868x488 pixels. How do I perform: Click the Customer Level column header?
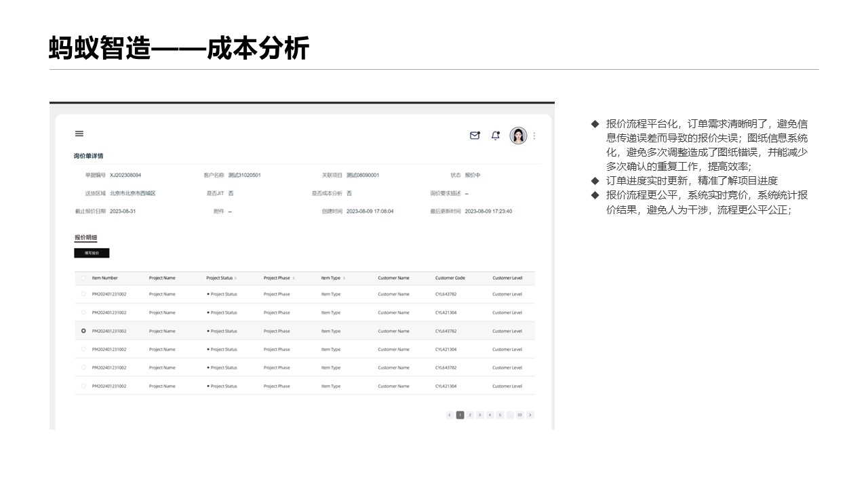(x=508, y=278)
